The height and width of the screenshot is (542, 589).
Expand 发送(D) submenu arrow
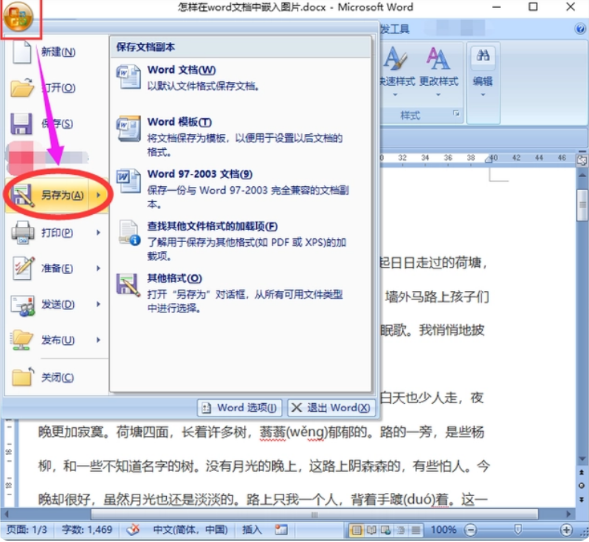pos(98,304)
